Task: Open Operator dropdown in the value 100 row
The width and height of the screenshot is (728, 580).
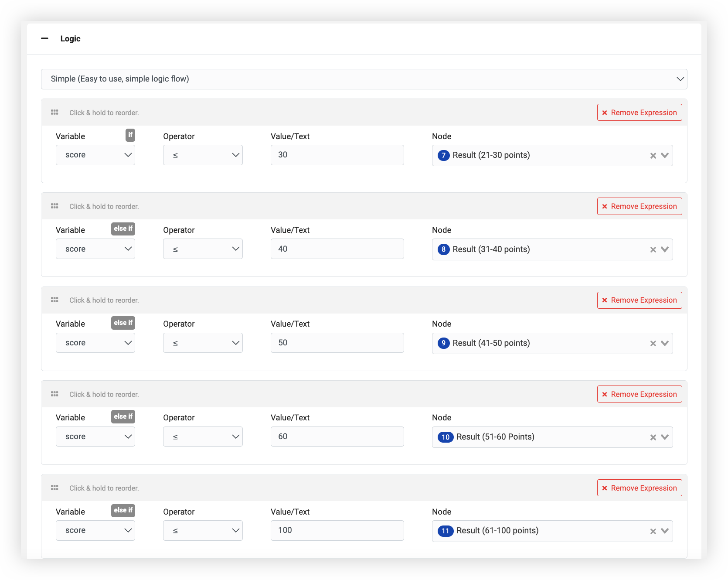Action: click(203, 530)
